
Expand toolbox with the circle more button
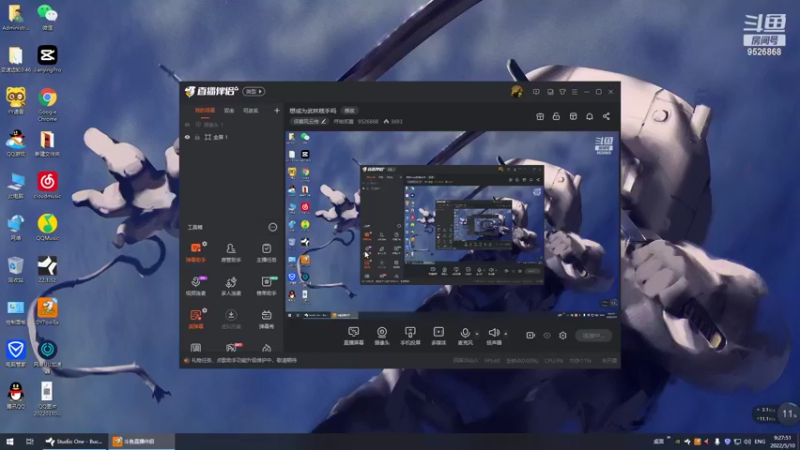pyautogui.click(x=272, y=227)
